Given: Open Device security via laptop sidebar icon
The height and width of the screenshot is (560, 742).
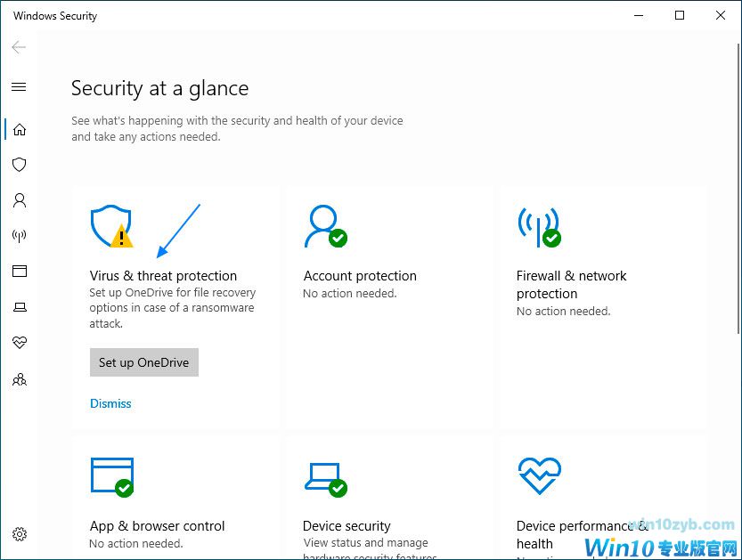Looking at the screenshot, I should pyautogui.click(x=20, y=306).
